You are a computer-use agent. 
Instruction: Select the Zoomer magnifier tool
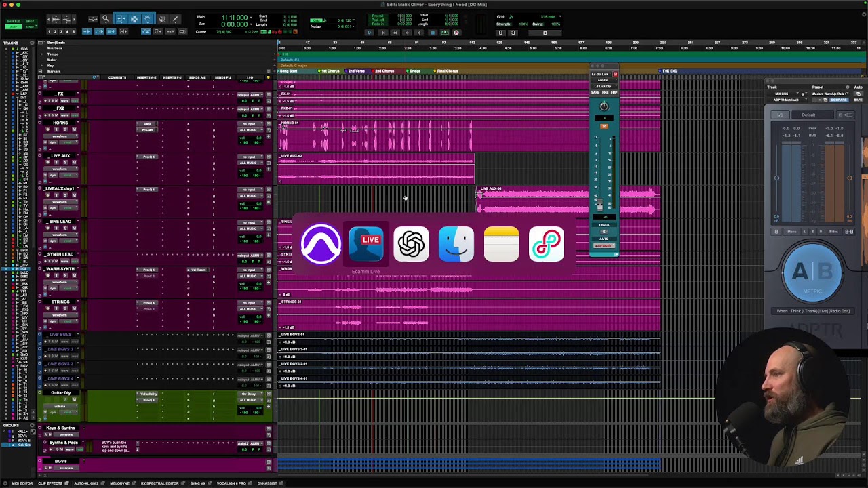(x=105, y=19)
